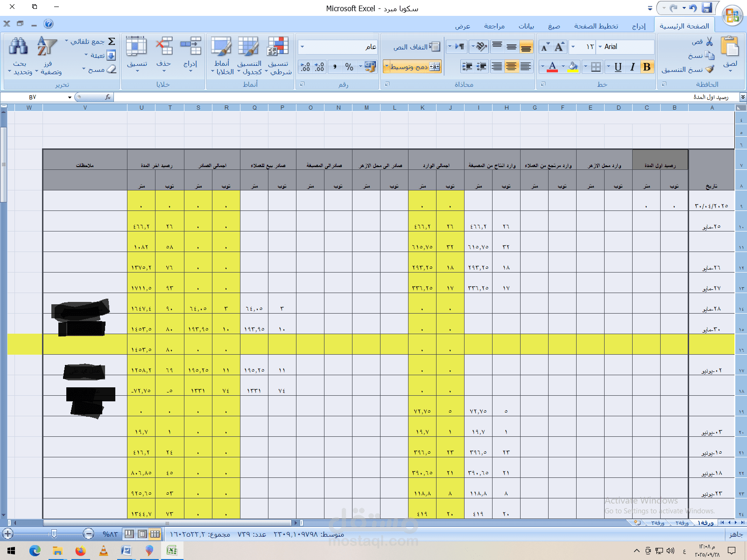Open the Merge and Center dropdown arrow
This screenshot has height=560, width=747.
point(386,67)
